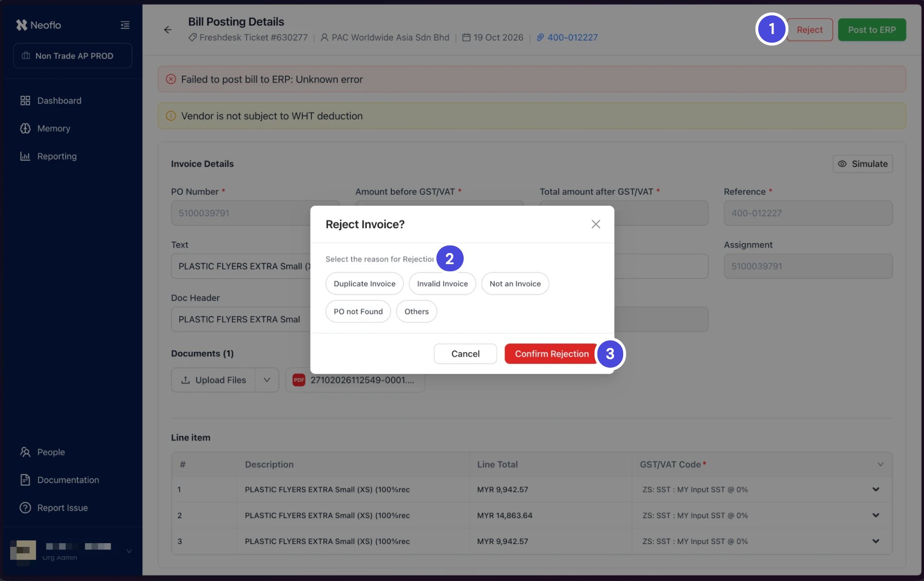This screenshot has width=924, height=581.
Task: Click the Confirm Rejection button
Action: pyautogui.click(x=552, y=354)
